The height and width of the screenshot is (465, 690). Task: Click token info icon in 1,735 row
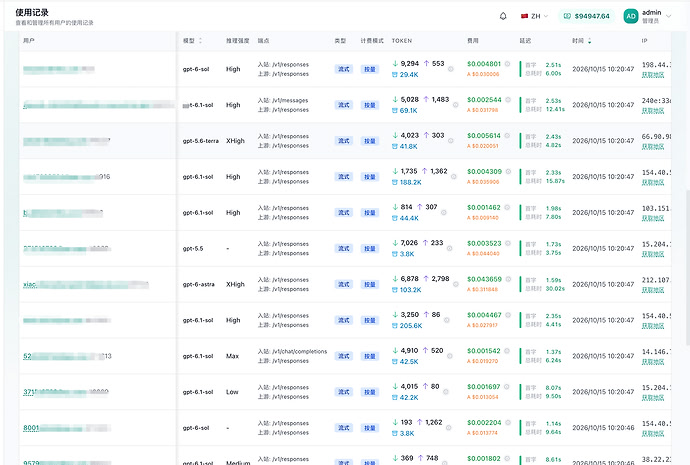pyautogui.click(x=454, y=177)
